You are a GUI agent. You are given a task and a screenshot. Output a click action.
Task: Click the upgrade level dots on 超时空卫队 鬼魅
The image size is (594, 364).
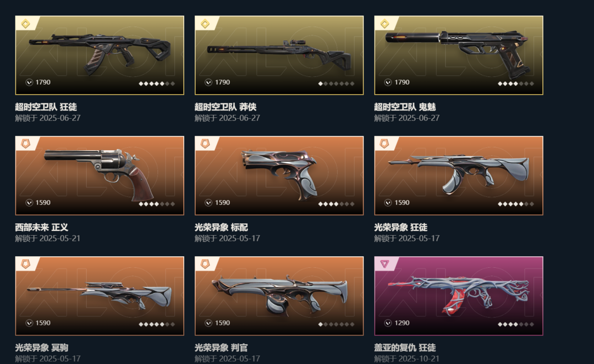[516, 84]
